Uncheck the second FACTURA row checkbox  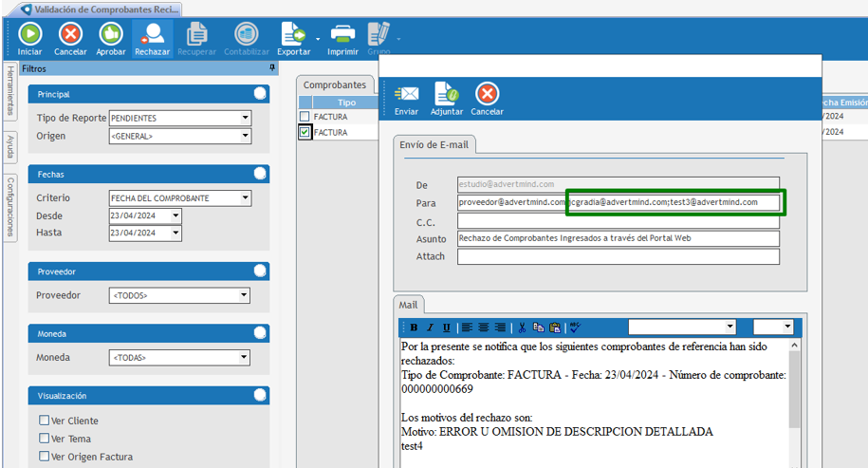[x=305, y=132]
